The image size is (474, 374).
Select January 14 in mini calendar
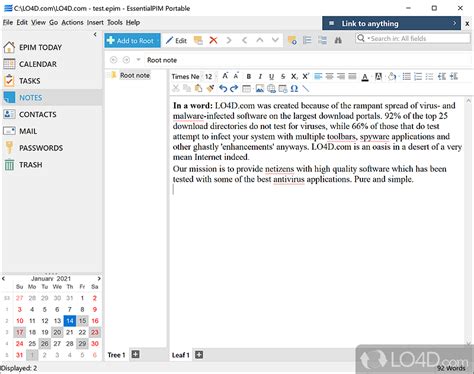[70, 321]
